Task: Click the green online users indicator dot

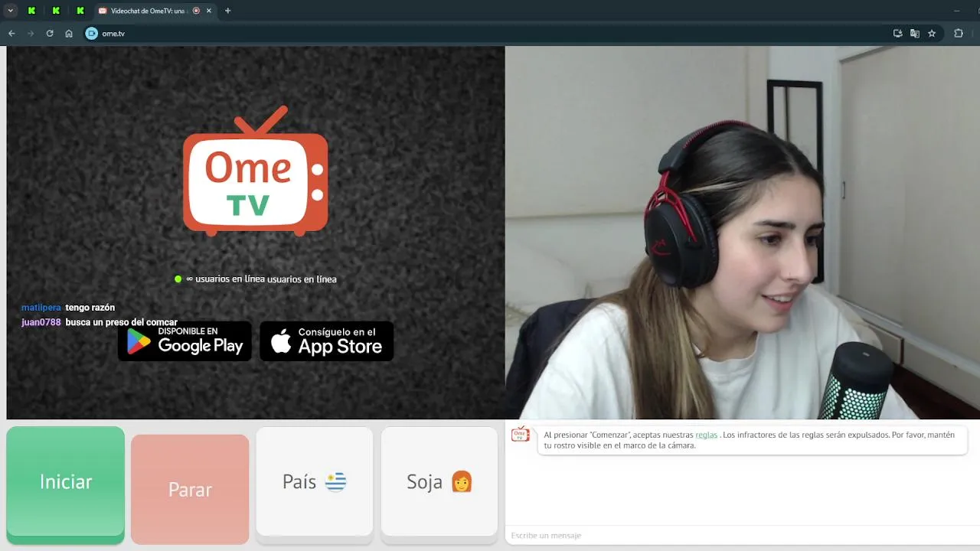Action: [178, 279]
